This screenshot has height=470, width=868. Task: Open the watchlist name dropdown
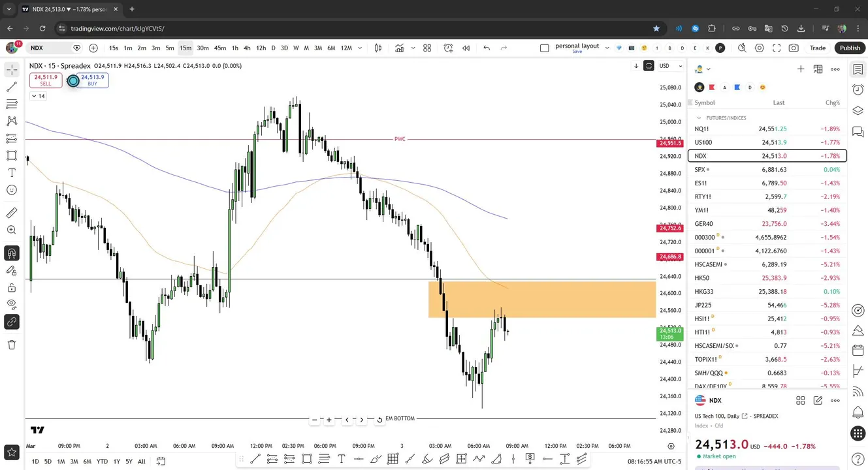(703, 69)
